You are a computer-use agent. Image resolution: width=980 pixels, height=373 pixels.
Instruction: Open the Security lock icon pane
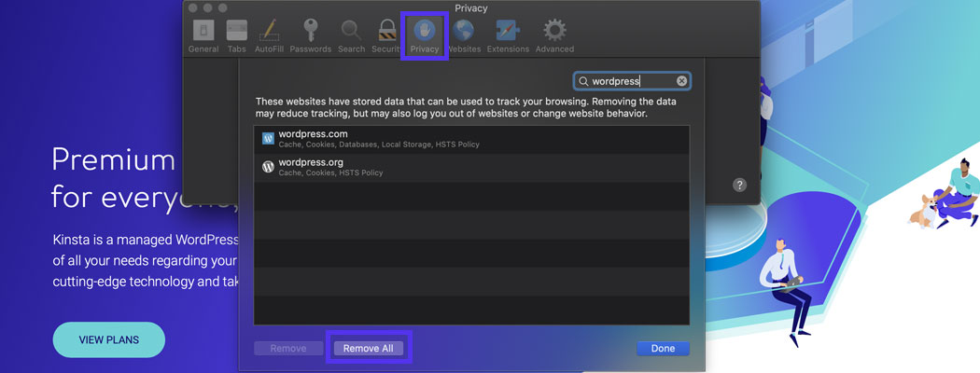[x=386, y=35]
